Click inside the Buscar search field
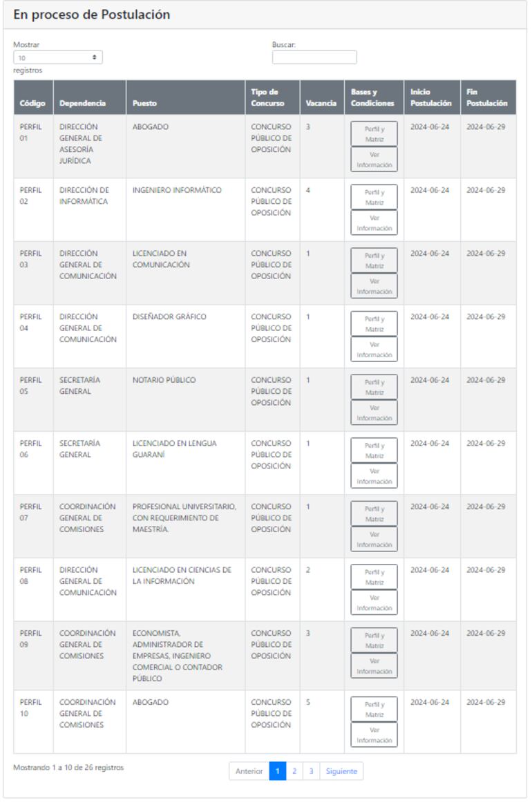The width and height of the screenshot is (532, 805). click(314, 55)
